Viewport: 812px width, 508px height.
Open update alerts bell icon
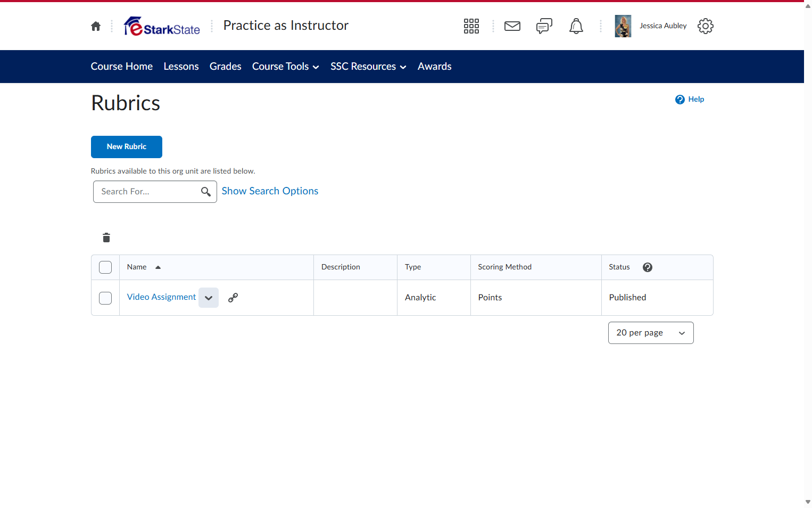coord(576,26)
